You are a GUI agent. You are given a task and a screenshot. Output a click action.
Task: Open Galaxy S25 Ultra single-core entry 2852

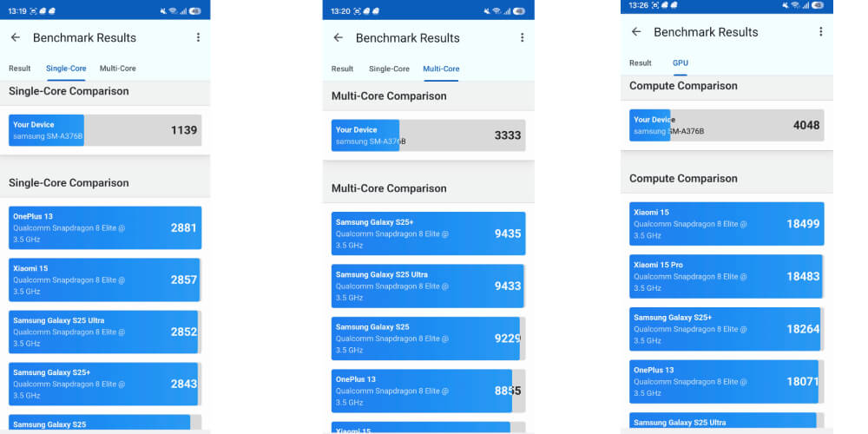pos(105,332)
